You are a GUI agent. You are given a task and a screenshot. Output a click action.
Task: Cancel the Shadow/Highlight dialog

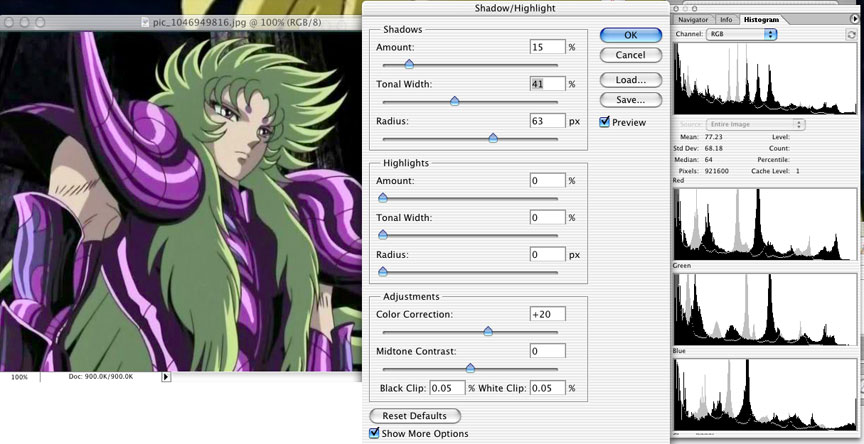pos(631,55)
